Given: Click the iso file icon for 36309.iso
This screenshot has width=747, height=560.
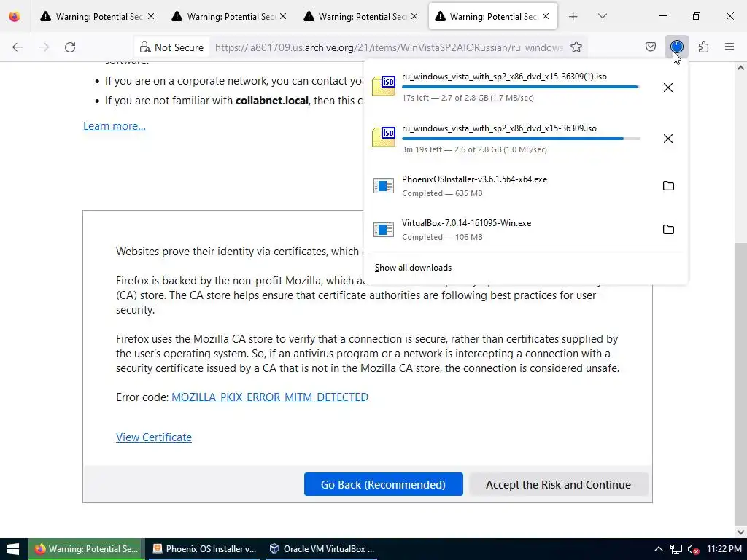Looking at the screenshot, I should coord(384,137).
